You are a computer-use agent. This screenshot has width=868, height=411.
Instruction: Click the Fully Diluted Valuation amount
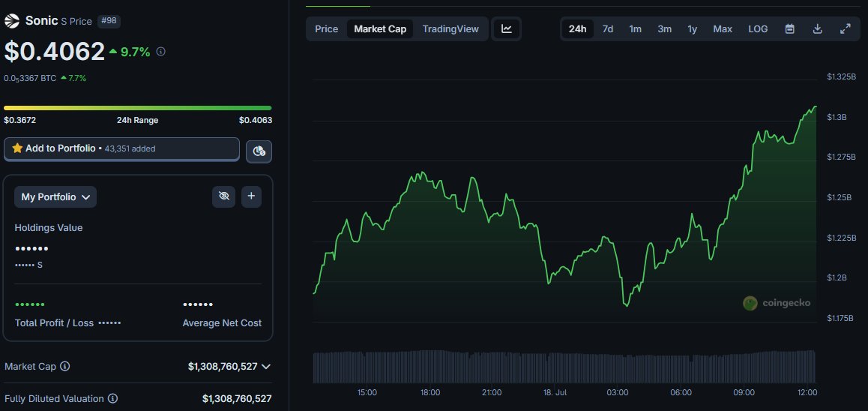pos(237,398)
